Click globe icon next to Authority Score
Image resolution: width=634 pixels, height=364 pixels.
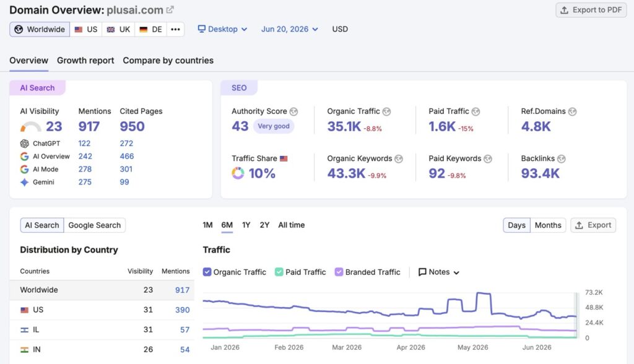click(294, 111)
